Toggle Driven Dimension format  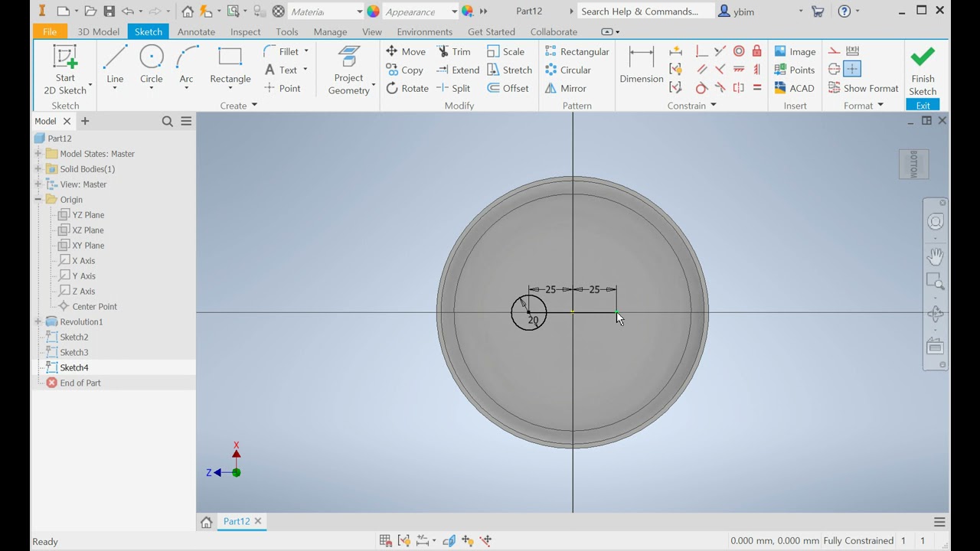point(852,51)
